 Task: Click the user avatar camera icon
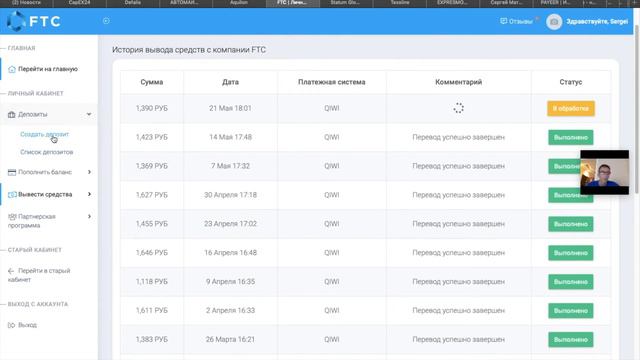click(x=554, y=22)
